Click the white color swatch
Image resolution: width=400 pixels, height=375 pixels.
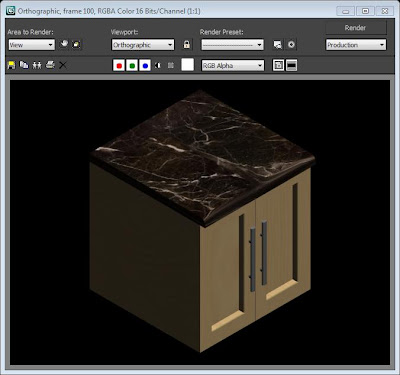(x=187, y=65)
